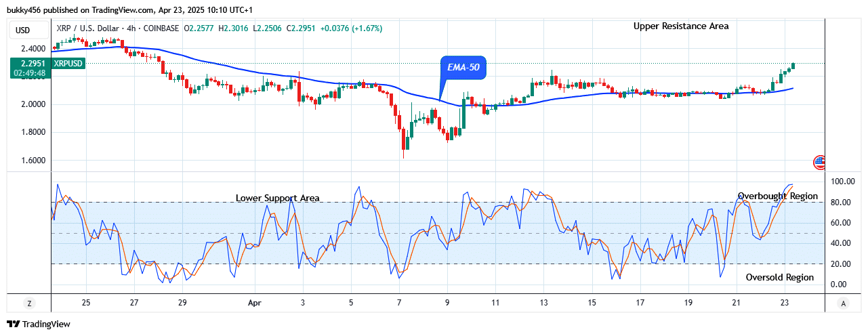This screenshot has width=868, height=336.
Task: Click the 100.00 oscillator scale value
Action: [842, 182]
